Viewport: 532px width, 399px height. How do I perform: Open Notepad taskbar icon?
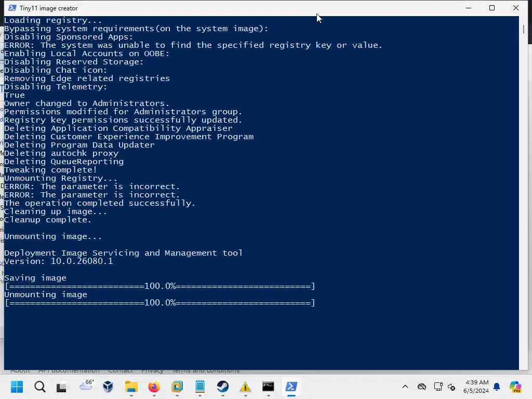pyautogui.click(x=200, y=387)
